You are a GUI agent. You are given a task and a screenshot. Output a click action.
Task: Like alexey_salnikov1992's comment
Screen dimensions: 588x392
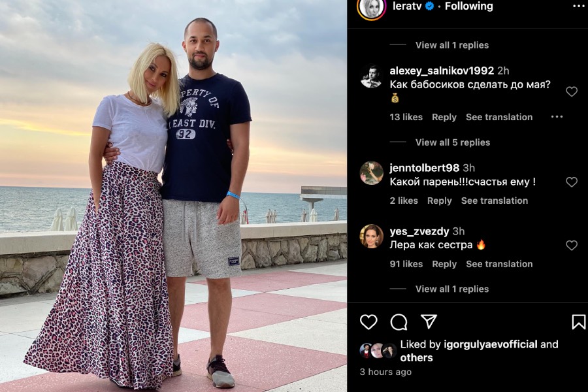[x=572, y=91]
